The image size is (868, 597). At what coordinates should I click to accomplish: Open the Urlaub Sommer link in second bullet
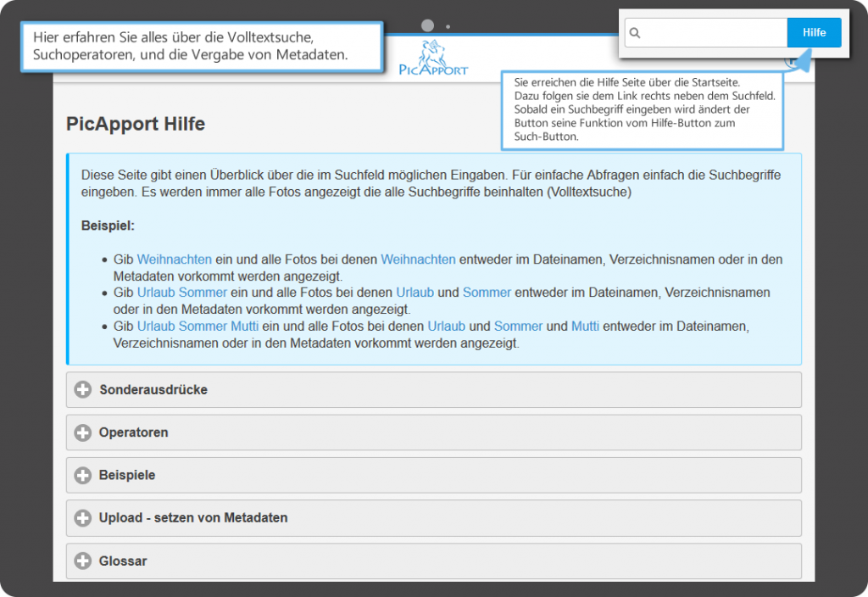[181, 293]
